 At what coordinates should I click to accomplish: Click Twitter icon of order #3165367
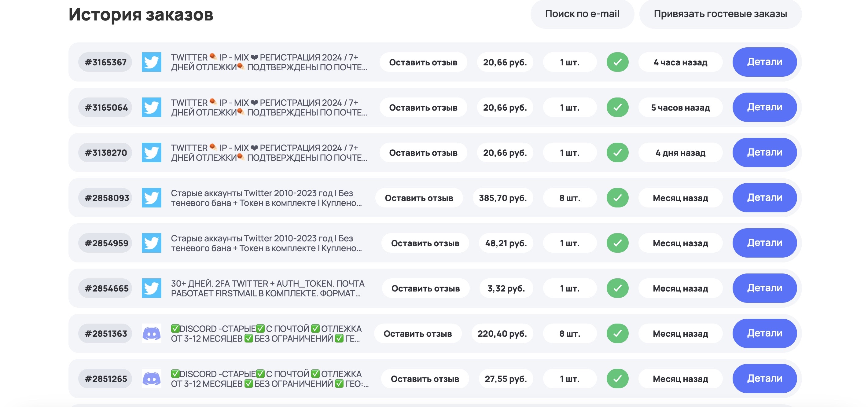[151, 62]
